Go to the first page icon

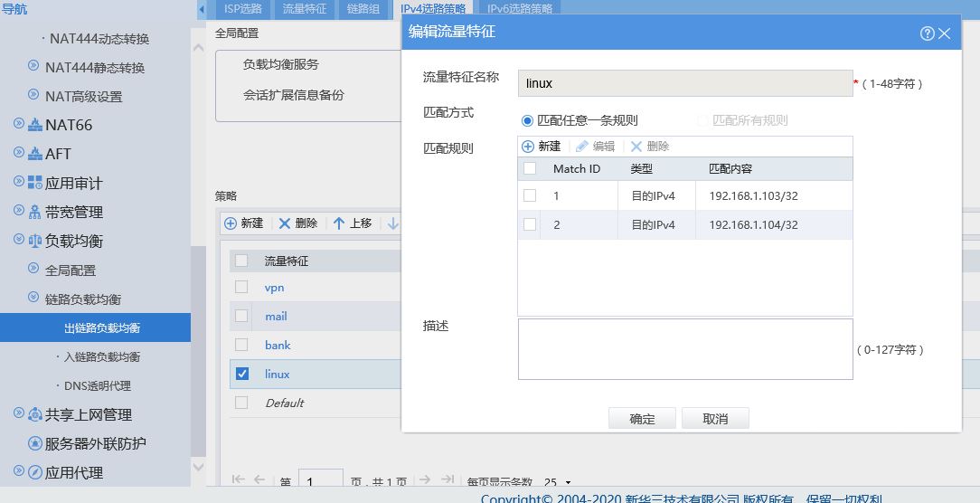tap(238, 479)
